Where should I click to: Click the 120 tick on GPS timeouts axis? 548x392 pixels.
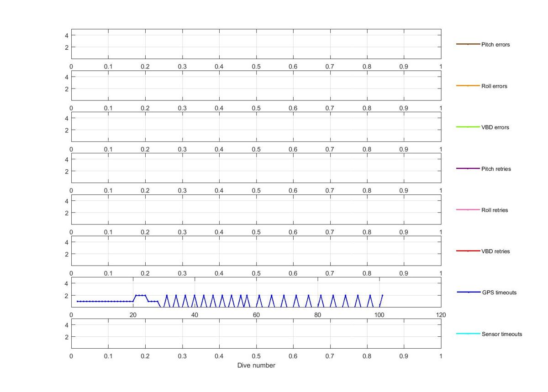[441, 315]
